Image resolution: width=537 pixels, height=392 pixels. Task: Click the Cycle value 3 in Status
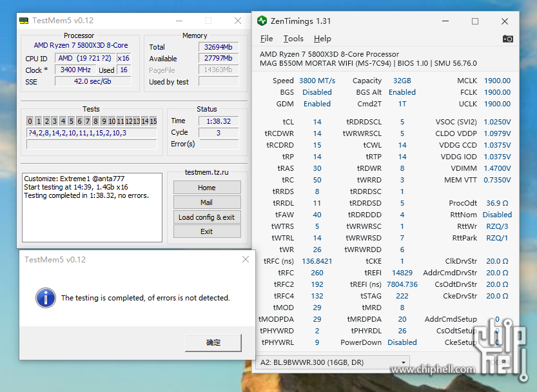click(219, 133)
